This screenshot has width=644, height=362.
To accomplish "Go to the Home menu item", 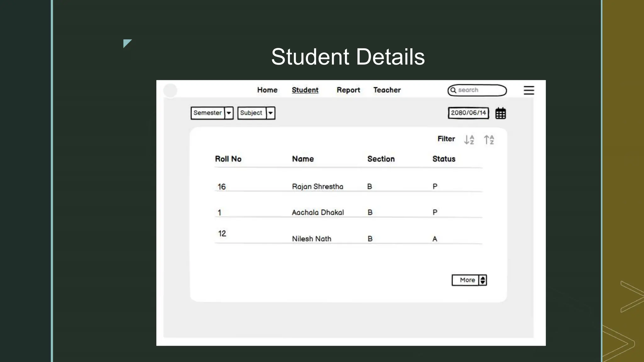I will pyautogui.click(x=267, y=90).
